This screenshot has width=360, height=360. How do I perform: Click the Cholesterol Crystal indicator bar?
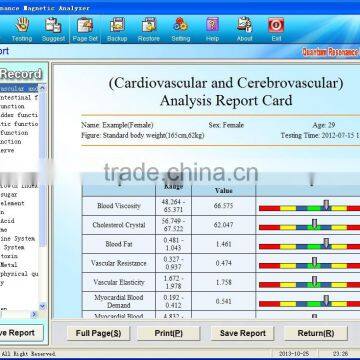coord(310,227)
